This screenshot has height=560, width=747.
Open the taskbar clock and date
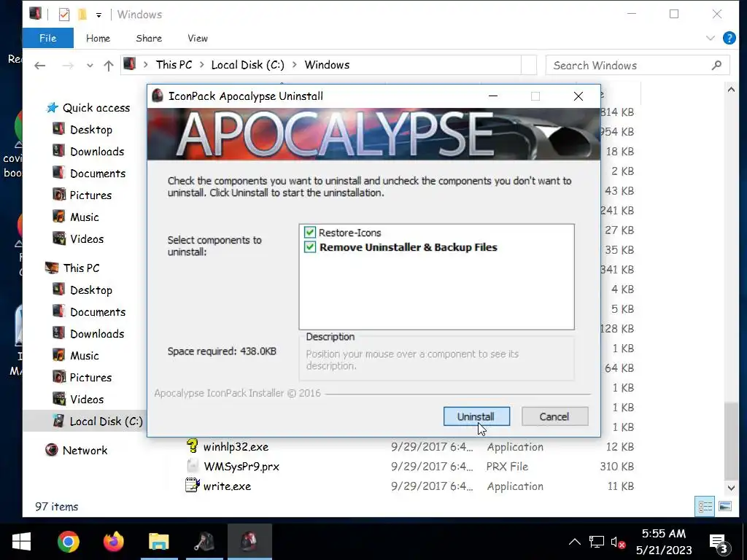[x=664, y=542]
